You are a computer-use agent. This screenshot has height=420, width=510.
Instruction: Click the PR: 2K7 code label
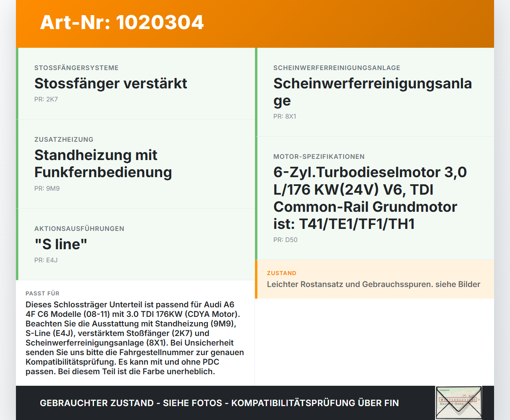46,100
